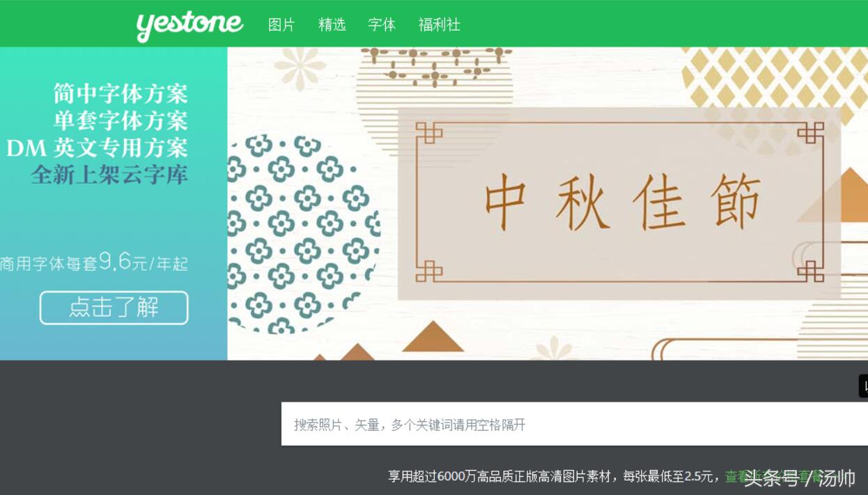Click the 点击了解 button
The image size is (868, 495).
(x=114, y=308)
